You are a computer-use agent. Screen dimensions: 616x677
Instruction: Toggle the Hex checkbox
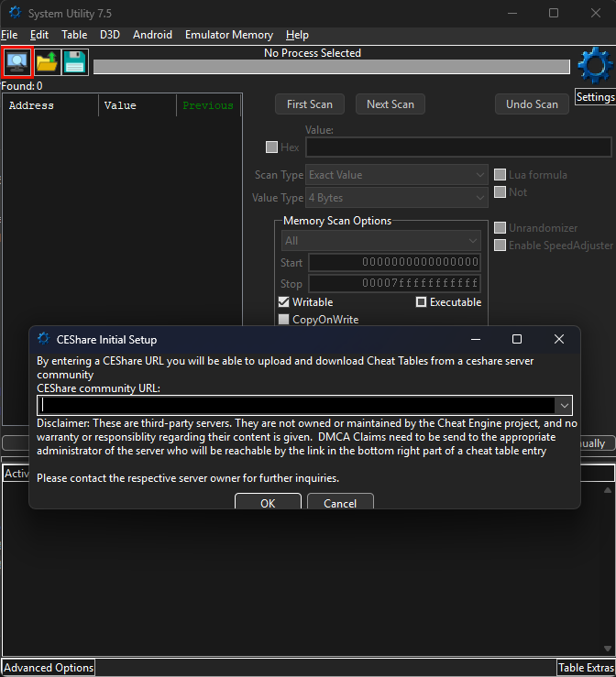271,147
